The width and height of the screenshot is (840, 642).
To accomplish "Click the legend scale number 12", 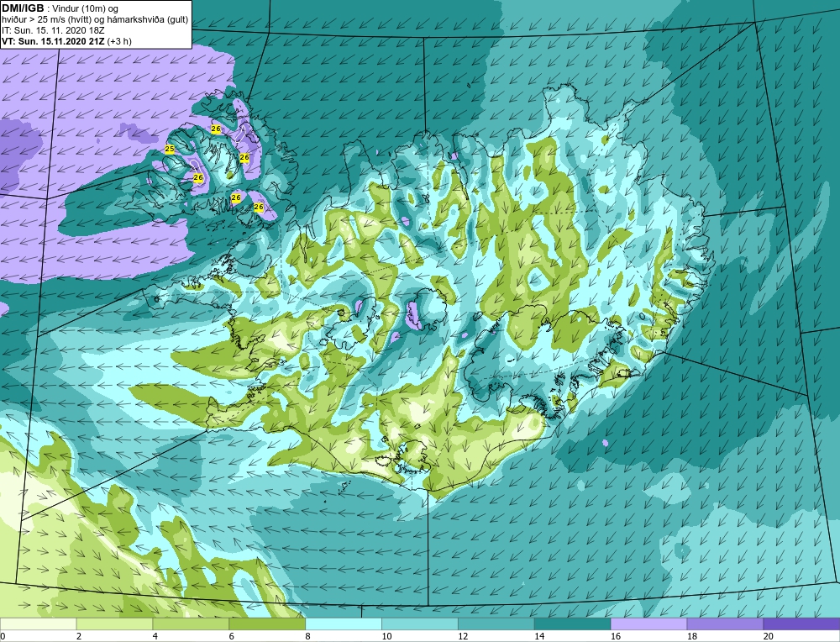I will (463, 636).
